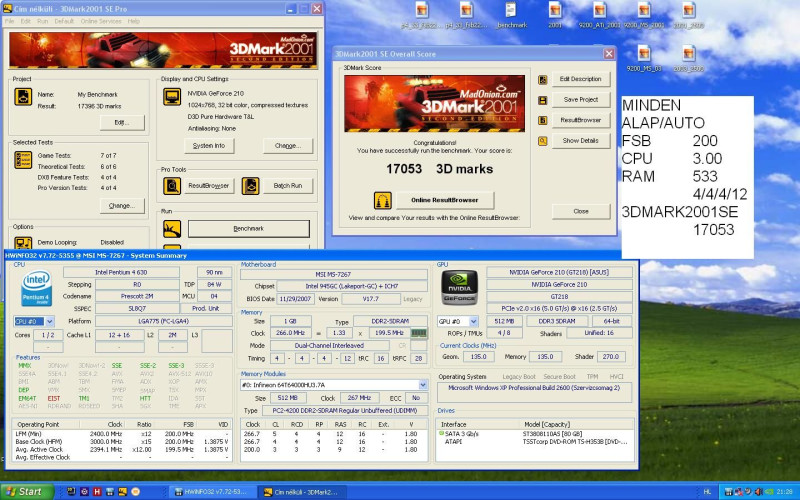Screen dimensions: 800x500
Task: Click Change... button in Display settings
Action: [288, 145]
